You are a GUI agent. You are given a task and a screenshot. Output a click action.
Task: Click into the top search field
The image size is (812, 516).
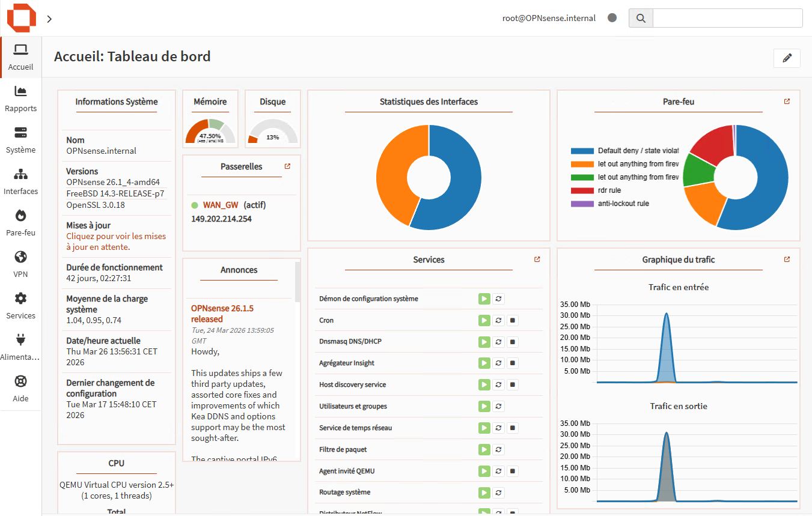tap(727, 18)
